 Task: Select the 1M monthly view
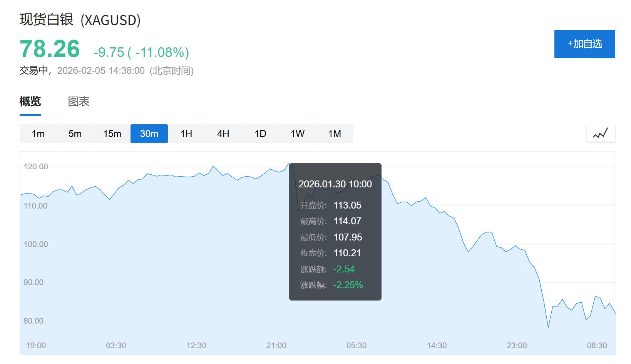[x=335, y=134]
